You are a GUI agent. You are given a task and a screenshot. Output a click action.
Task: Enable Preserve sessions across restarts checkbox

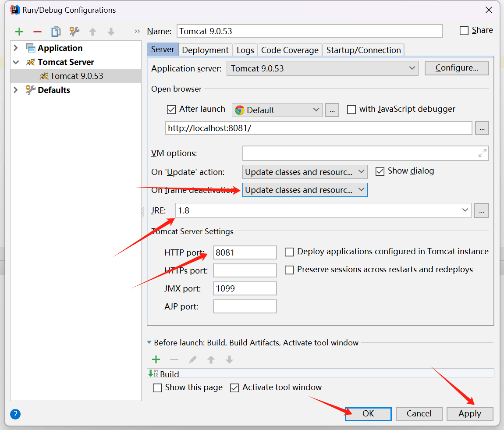[289, 270]
